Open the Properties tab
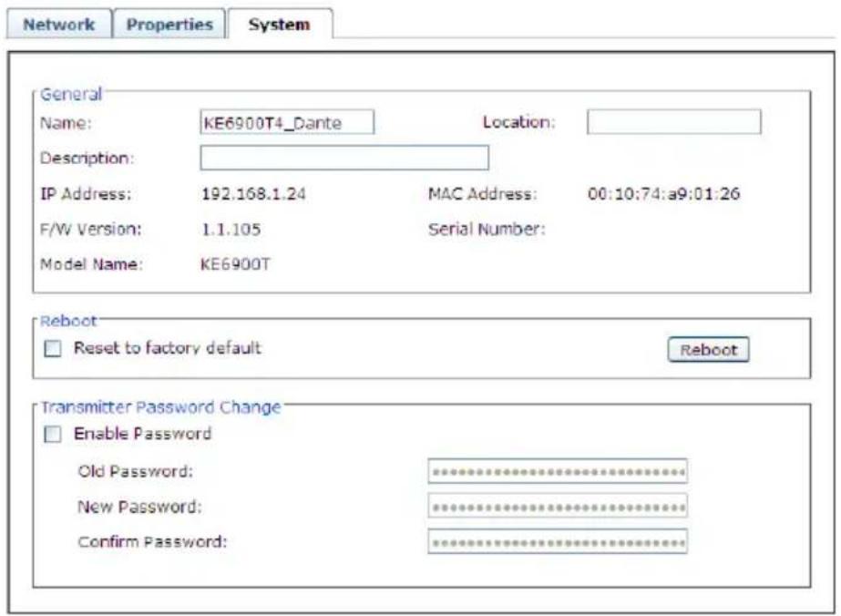The image size is (841, 616). (x=169, y=24)
